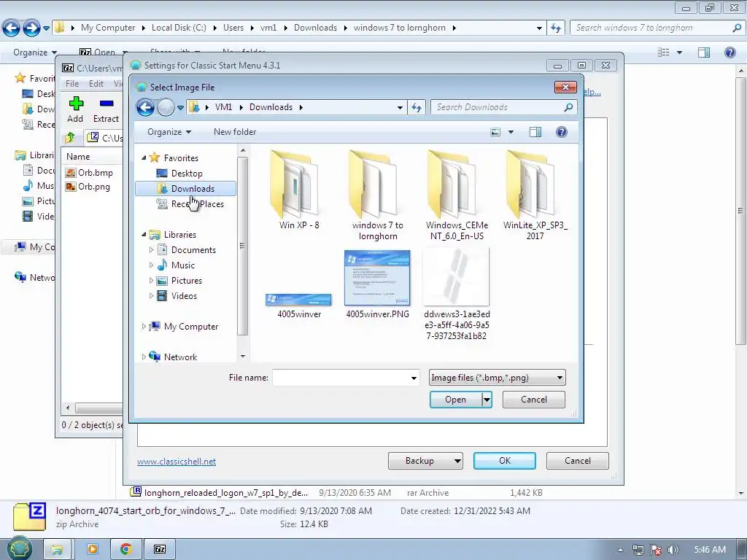Open the WinLite_XP_SP3_2017 folder
The width and height of the screenshot is (747, 560).
point(535,195)
